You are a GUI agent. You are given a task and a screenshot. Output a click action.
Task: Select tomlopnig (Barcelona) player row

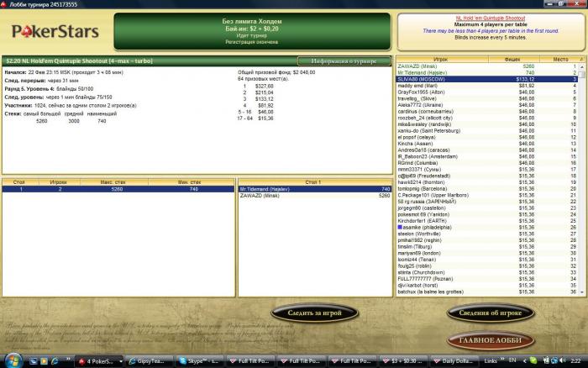click(486, 189)
